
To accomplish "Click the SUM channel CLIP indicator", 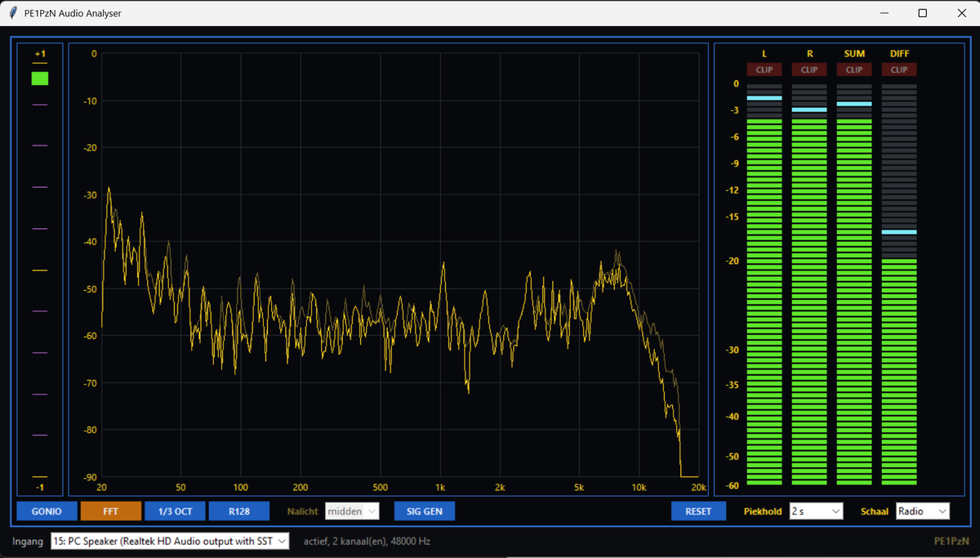I will point(854,69).
